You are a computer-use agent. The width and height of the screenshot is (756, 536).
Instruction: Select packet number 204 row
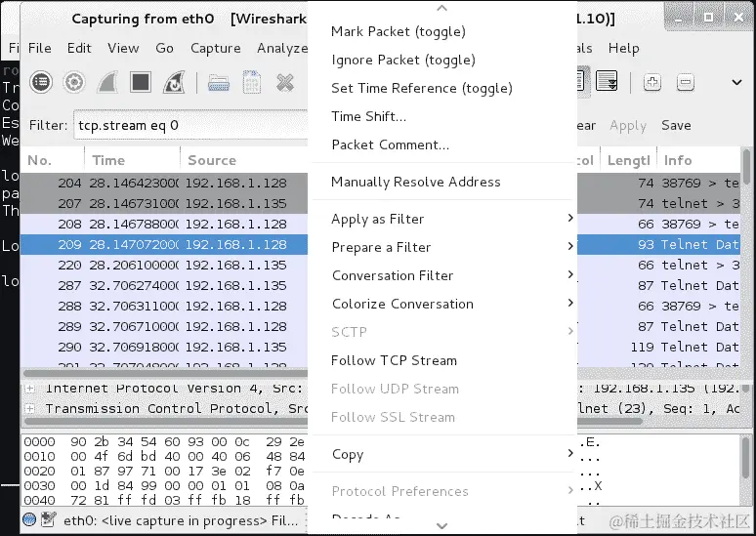tap(164, 184)
